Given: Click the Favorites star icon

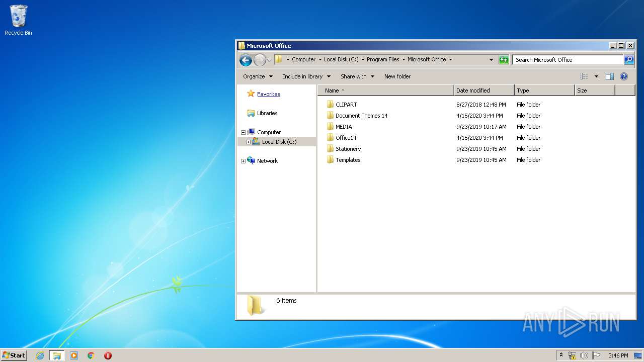Looking at the screenshot, I should click(x=251, y=94).
